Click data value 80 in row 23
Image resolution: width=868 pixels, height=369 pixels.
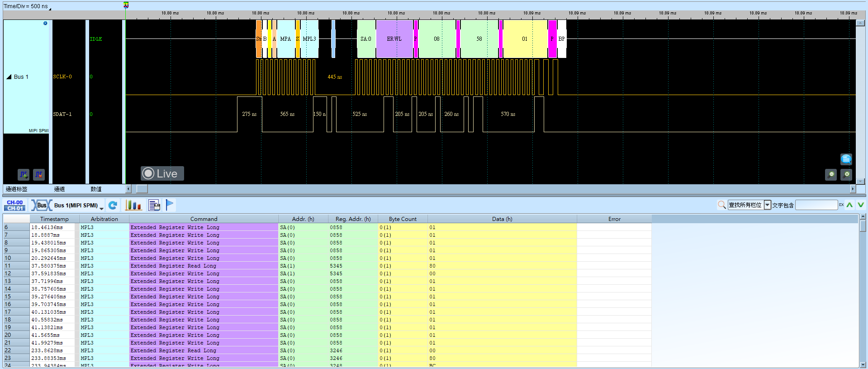432,358
